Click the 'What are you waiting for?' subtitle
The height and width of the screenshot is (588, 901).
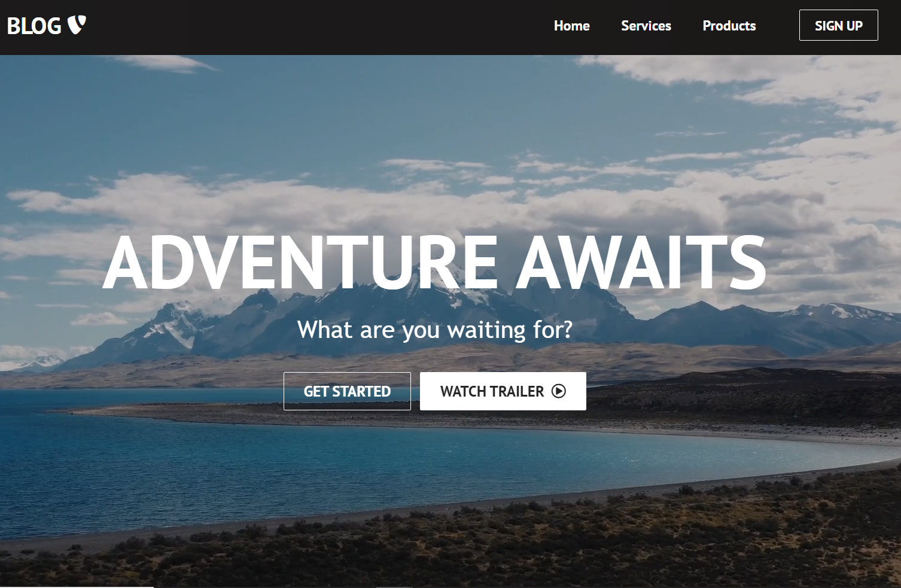435,330
